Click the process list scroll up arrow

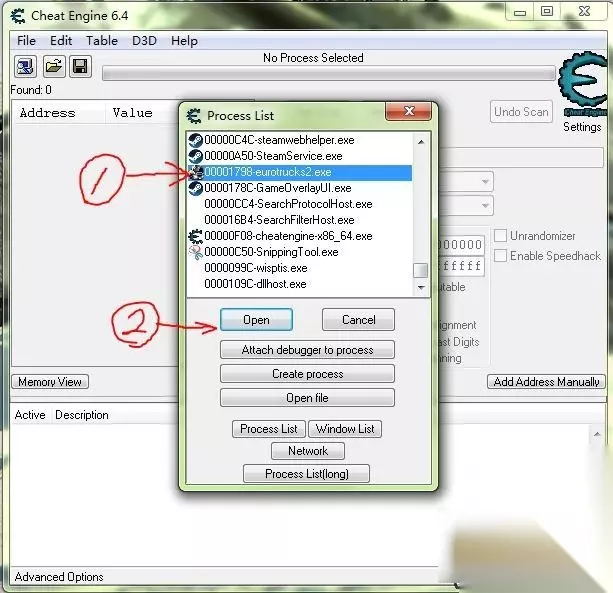[x=421, y=142]
